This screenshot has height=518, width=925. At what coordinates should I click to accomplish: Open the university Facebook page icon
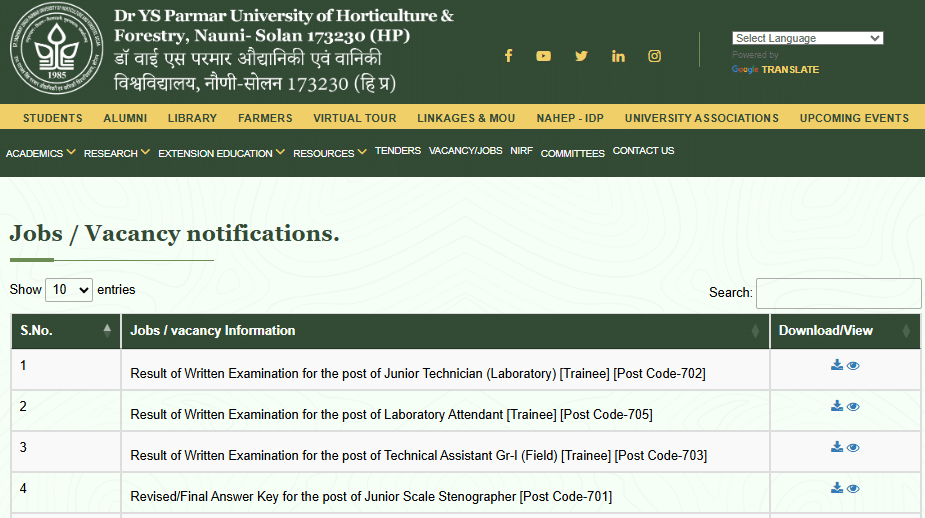click(509, 56)
